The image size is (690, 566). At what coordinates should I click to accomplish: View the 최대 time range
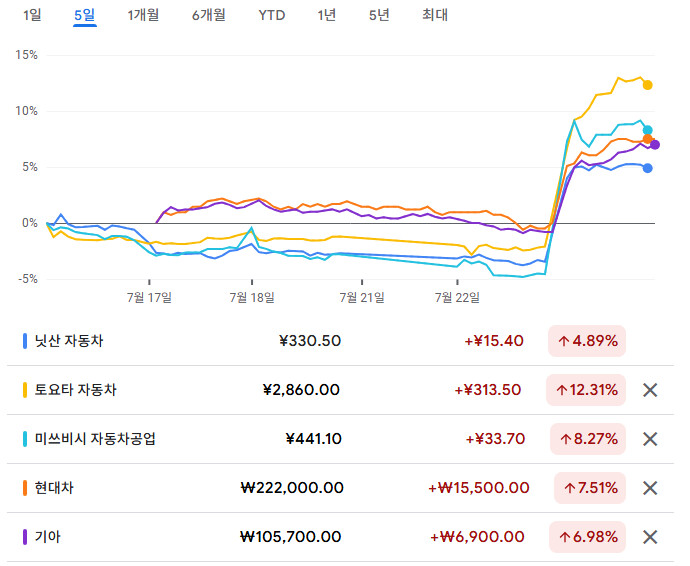point(435,15)
